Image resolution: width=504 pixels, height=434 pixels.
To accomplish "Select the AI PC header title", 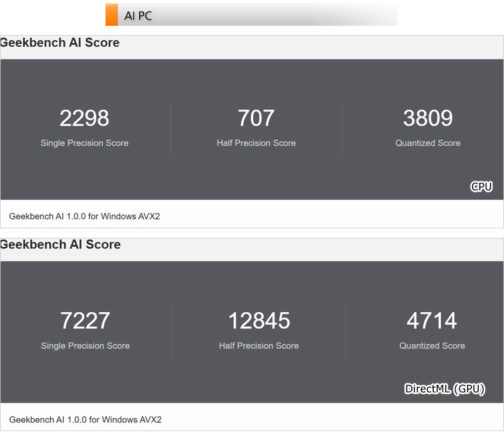I will [138, 16].
